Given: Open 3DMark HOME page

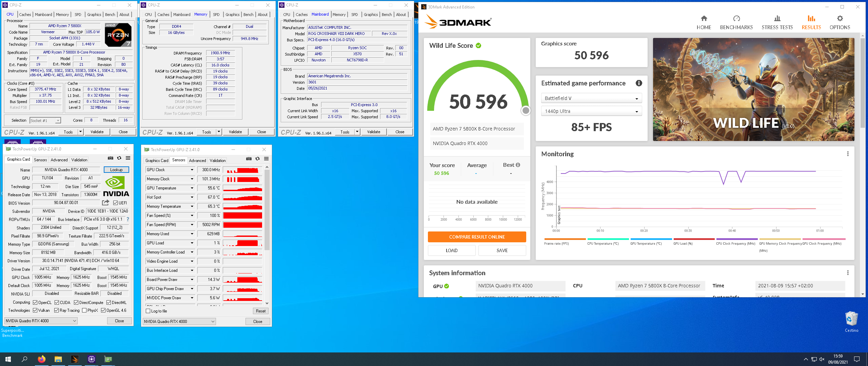Looking at the screenshot, I should (704, 22).
